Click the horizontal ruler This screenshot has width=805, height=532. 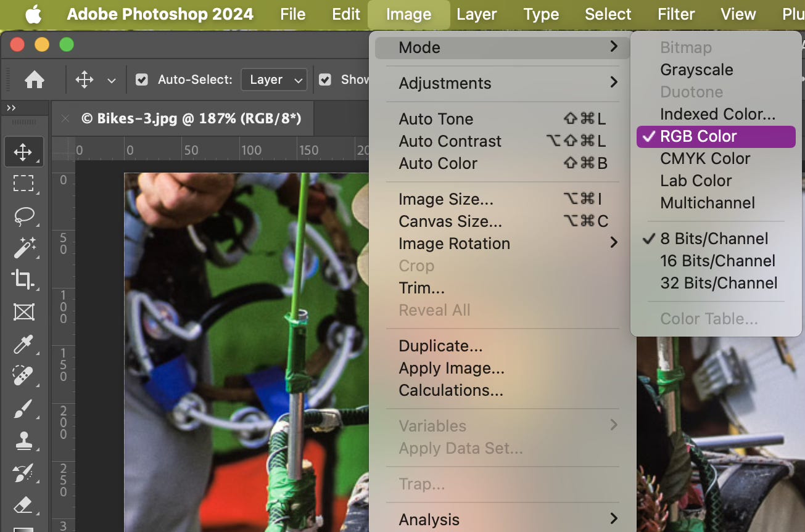(222, 149)
